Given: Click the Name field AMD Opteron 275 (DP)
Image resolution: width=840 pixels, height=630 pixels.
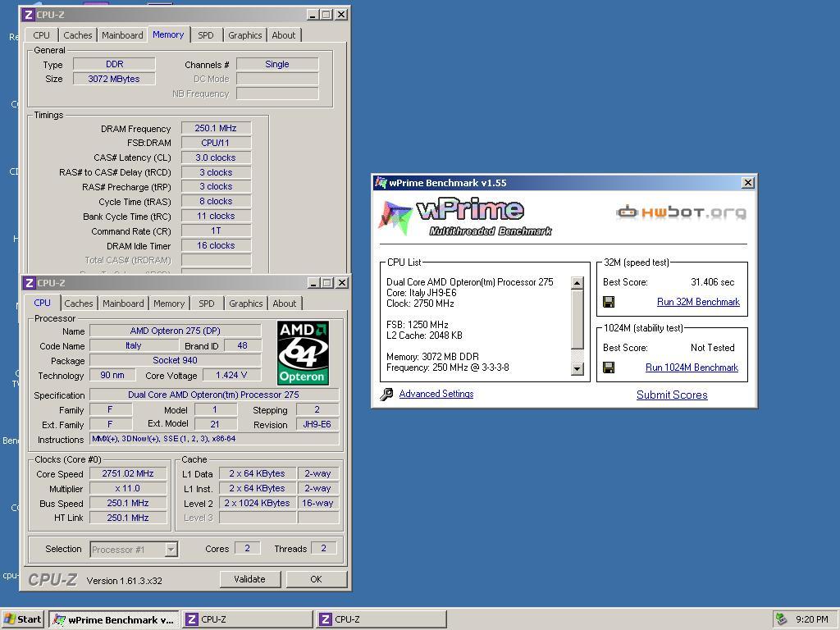Looking at the screenshot, I should click(x=176, y=331).
